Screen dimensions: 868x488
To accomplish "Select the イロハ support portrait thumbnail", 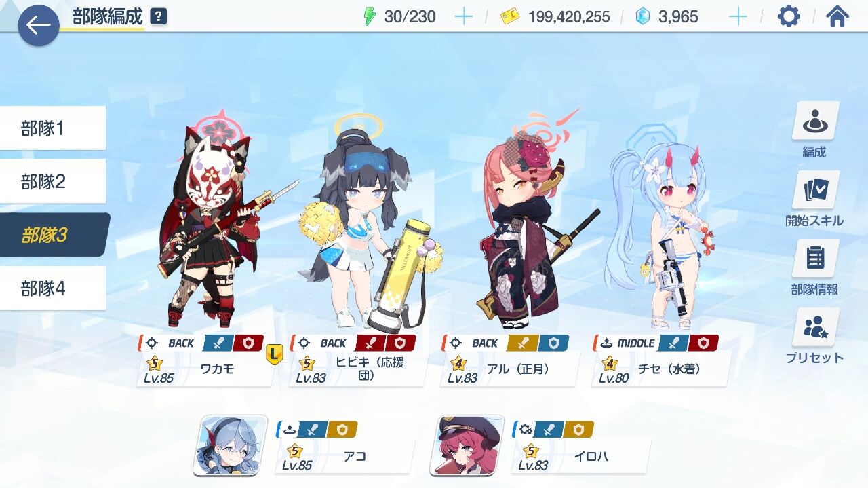I will click(467, 446).
